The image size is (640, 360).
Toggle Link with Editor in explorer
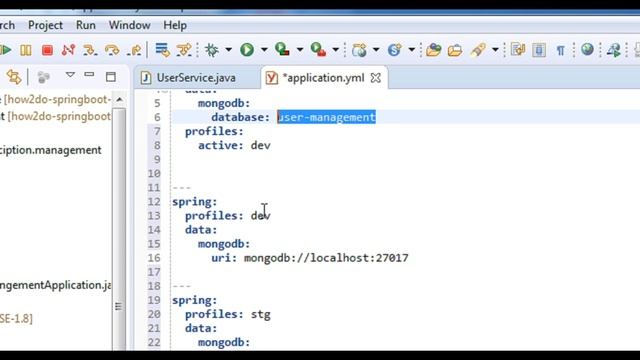click(13, 77)
